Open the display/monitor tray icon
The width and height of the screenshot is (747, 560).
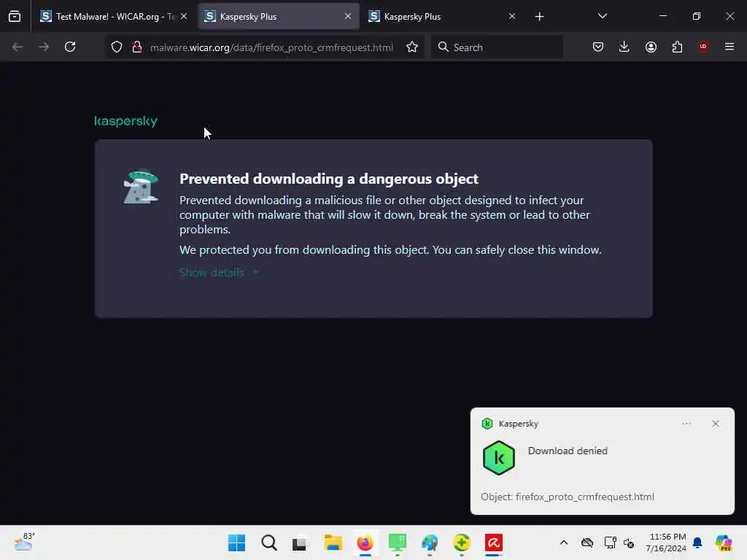611,542
